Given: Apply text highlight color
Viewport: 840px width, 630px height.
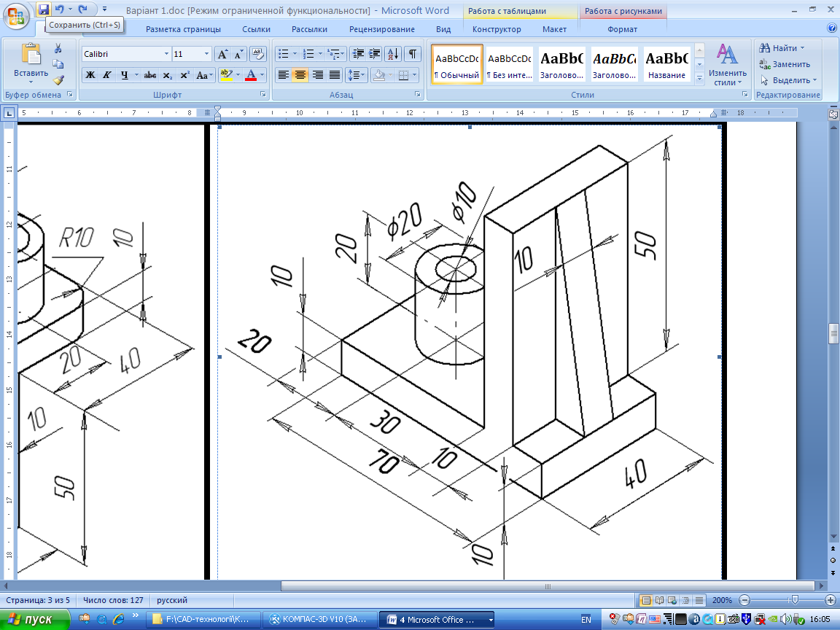Looking at the screenshot, I should click(226, 75).
